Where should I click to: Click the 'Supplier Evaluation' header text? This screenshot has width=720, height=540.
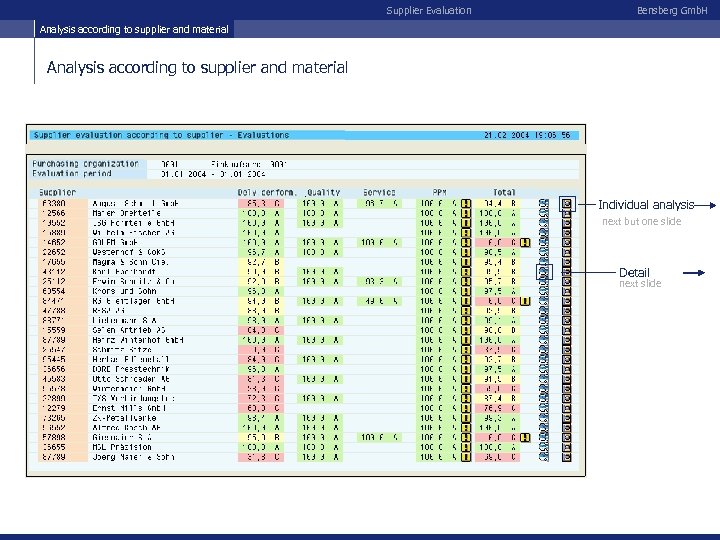[x=428, y=11]
